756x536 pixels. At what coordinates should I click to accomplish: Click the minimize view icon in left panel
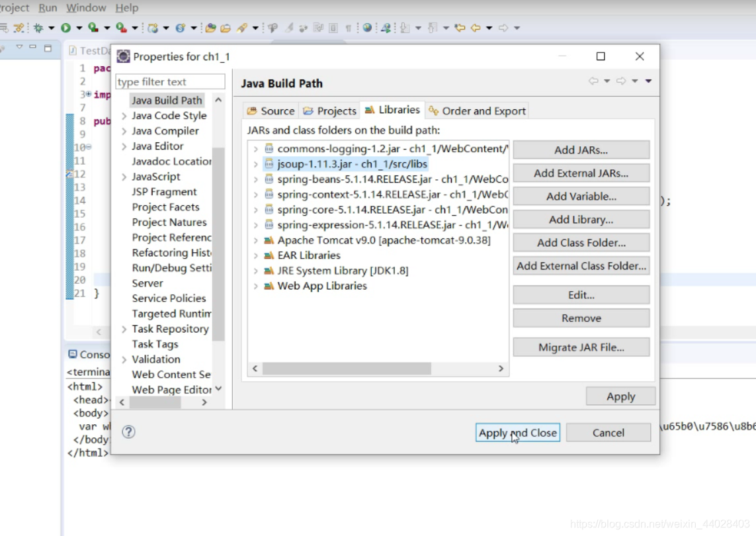point(33,47)
